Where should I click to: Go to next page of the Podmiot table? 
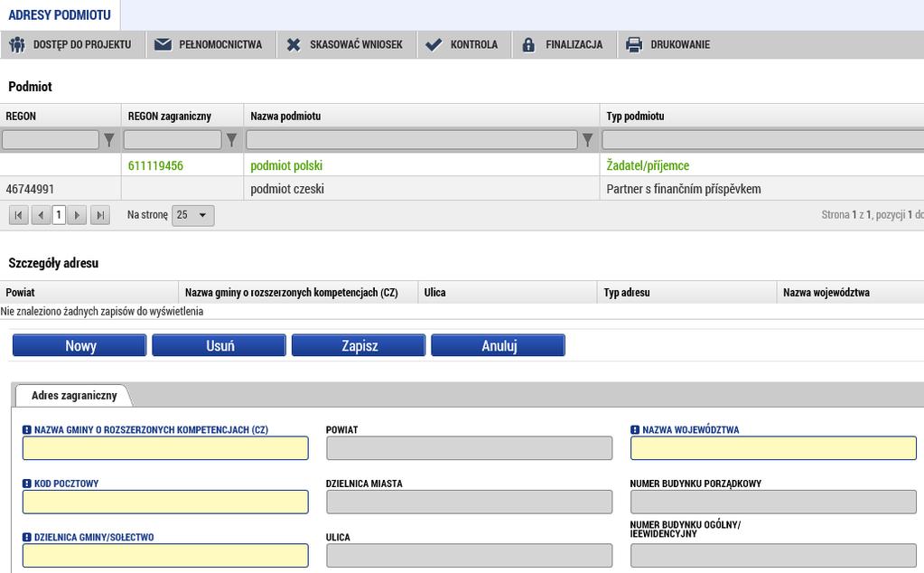77,215
